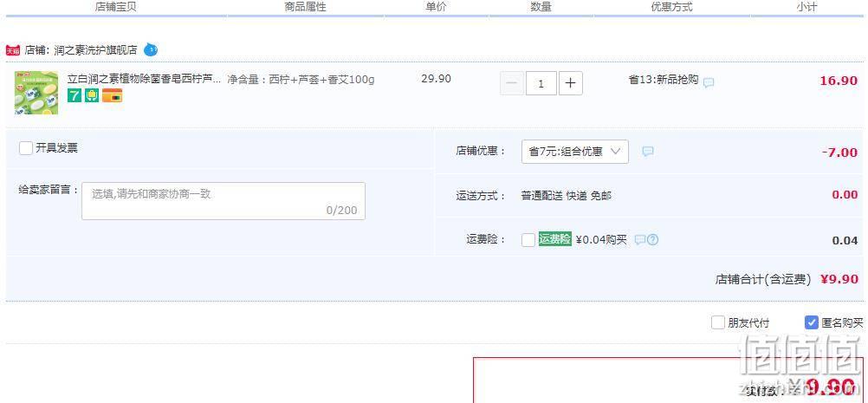Click the product attribute text 西柠+芦荟+香艾100g

321,80
